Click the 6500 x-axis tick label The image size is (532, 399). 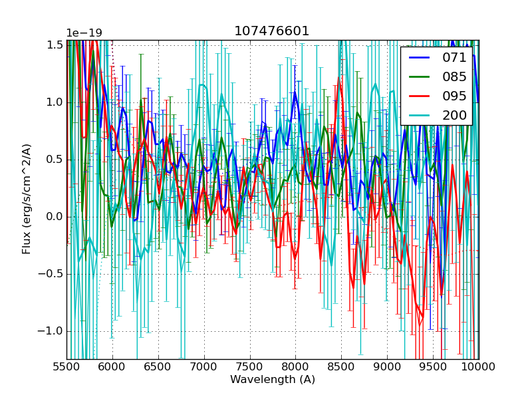tap(158, 366)
